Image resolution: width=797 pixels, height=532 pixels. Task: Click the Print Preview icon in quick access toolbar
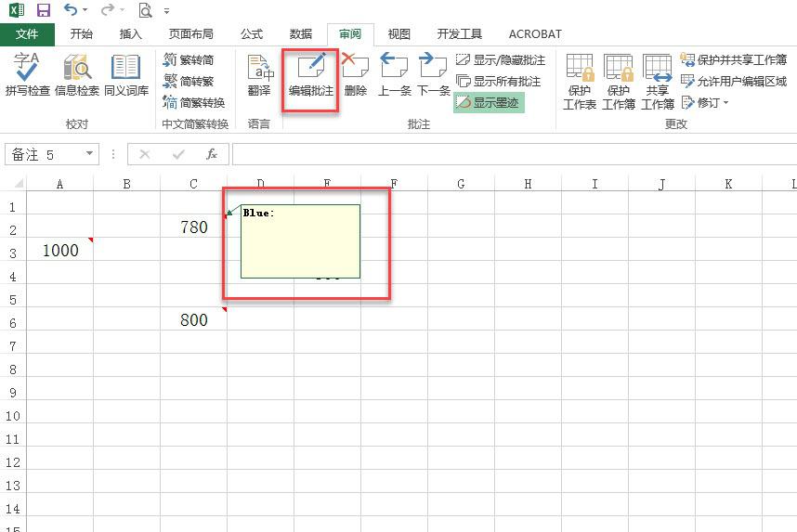(145, 9)
